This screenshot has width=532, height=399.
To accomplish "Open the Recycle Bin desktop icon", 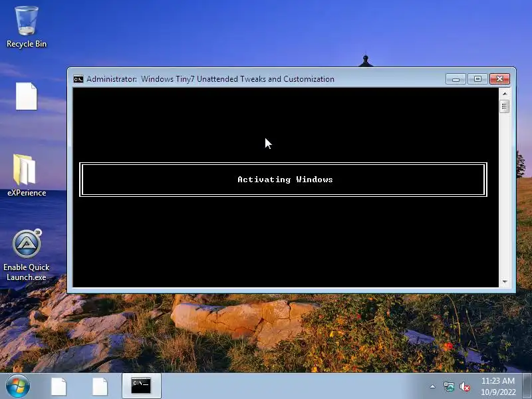I will [26, 27].
